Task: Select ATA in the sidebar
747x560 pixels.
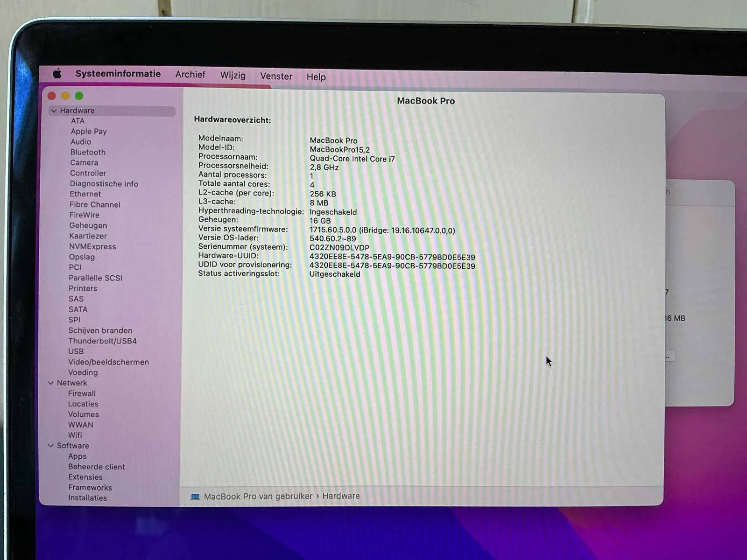Action: [78, 121]
